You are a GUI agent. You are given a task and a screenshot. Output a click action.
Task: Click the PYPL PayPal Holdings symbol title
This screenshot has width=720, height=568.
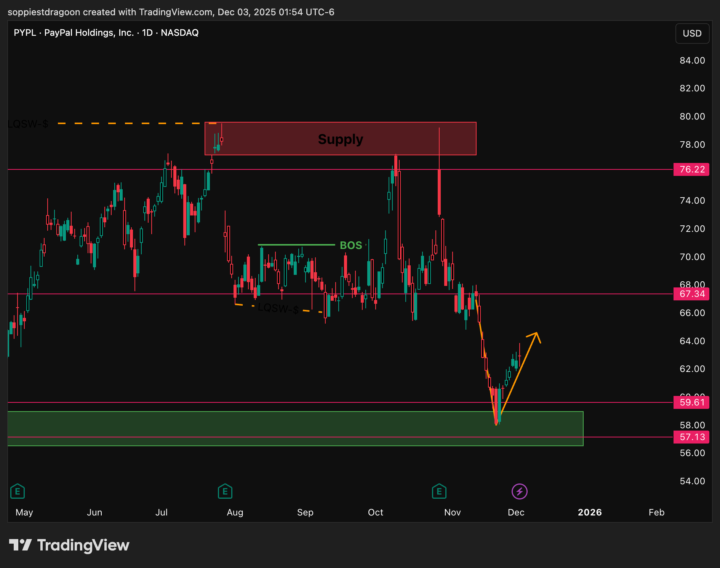(x=106, y=33)
